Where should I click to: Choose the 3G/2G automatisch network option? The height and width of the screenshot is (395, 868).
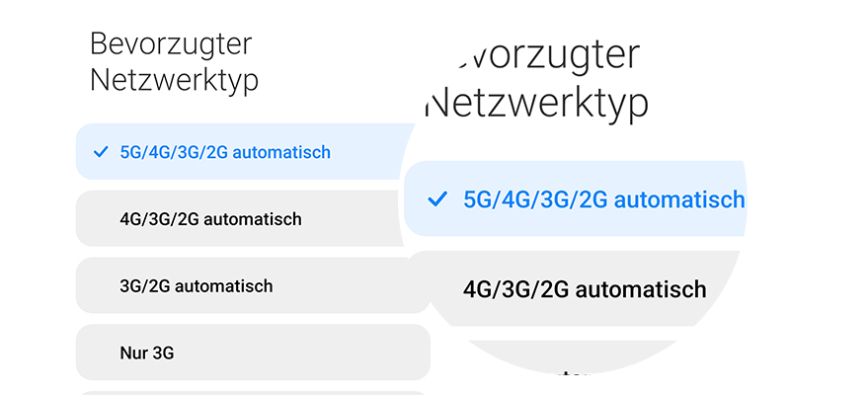click(196, 285)
